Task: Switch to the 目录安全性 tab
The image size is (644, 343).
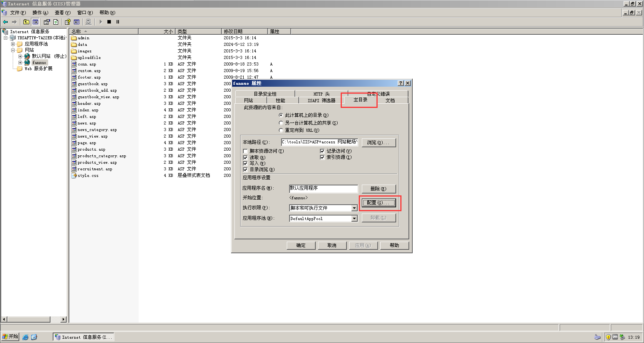Action: click(265, 94)
